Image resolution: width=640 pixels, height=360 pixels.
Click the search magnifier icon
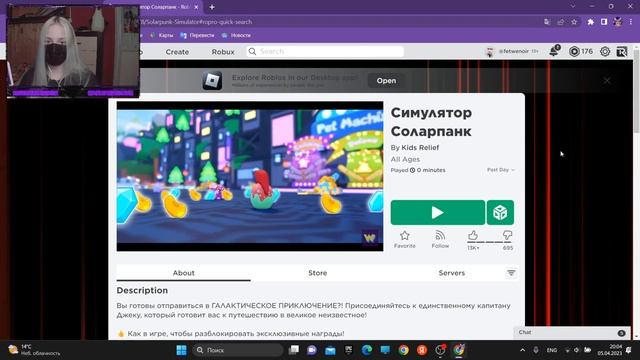pyautogui.click(x=252, y=51)
